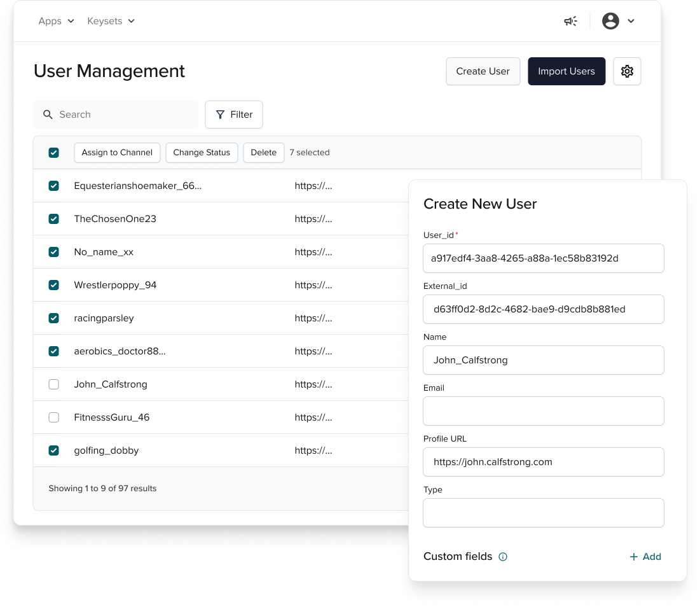Click the info icon beside Custom fields
This screenshot has height=607, width=700.
(x=503, y=557)
